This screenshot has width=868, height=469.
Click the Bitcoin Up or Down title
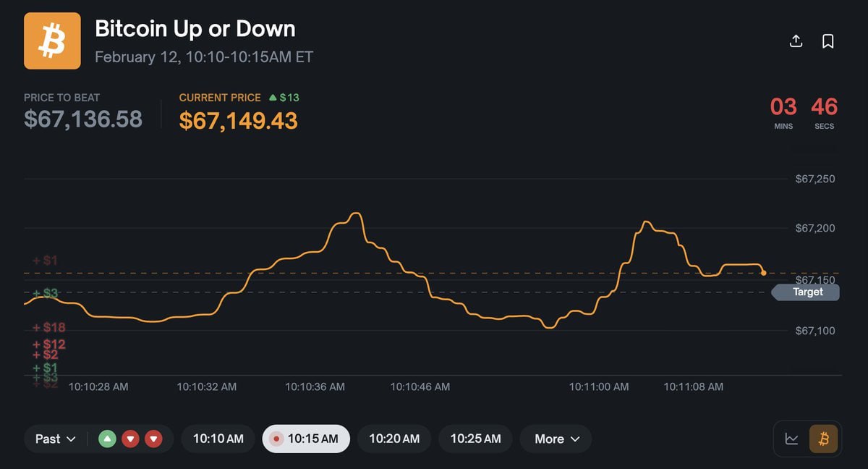click(195, 29)
